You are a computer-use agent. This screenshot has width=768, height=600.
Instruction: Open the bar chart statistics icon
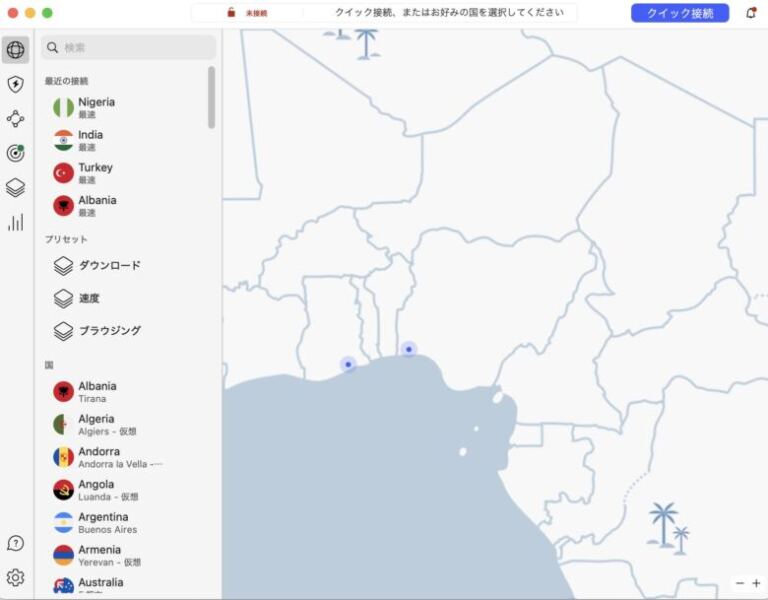point(16,222)
